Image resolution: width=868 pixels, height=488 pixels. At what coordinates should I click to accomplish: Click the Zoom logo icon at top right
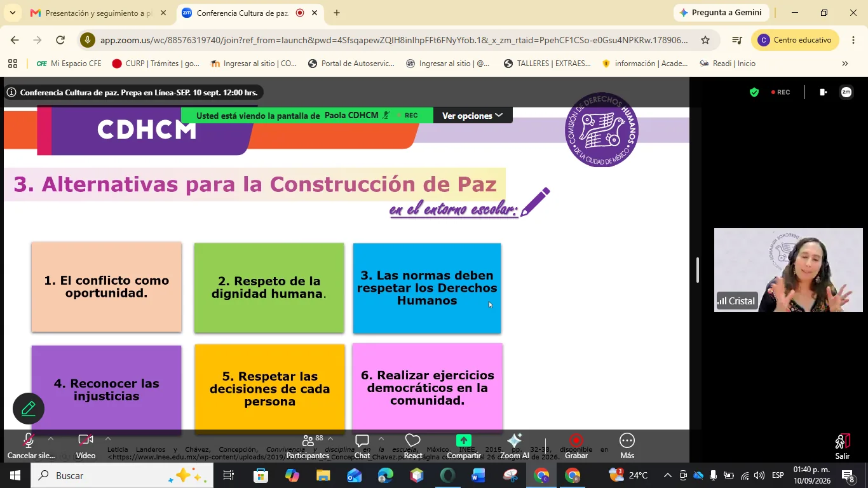point(846,92)
